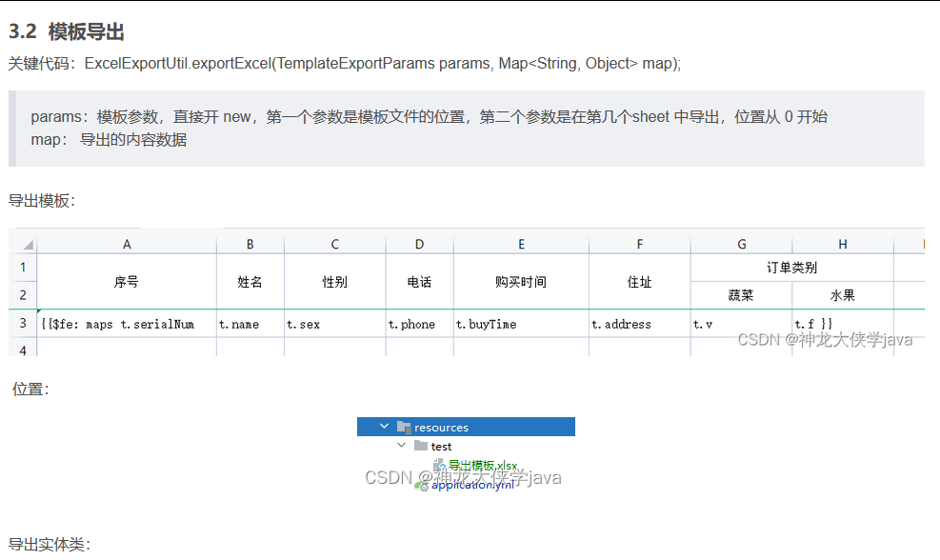Viewport: 940px width, 560px height.
Task: Click the row 1 number header
Action: pos(23,268)
